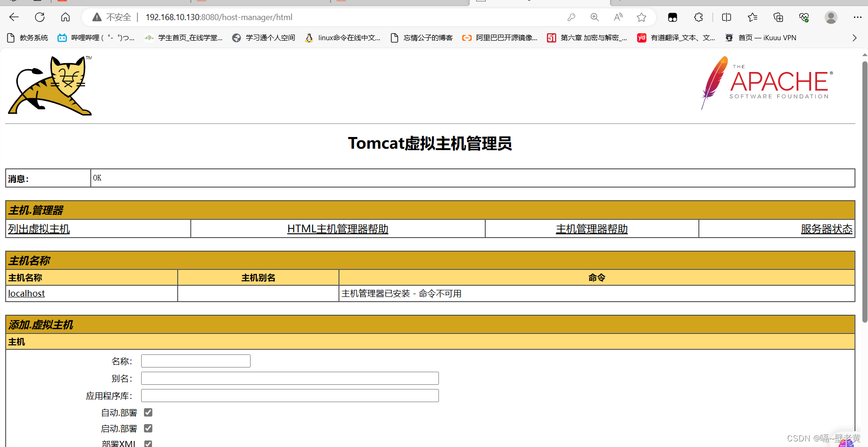Focus the 应用程序库 input field

290,396
